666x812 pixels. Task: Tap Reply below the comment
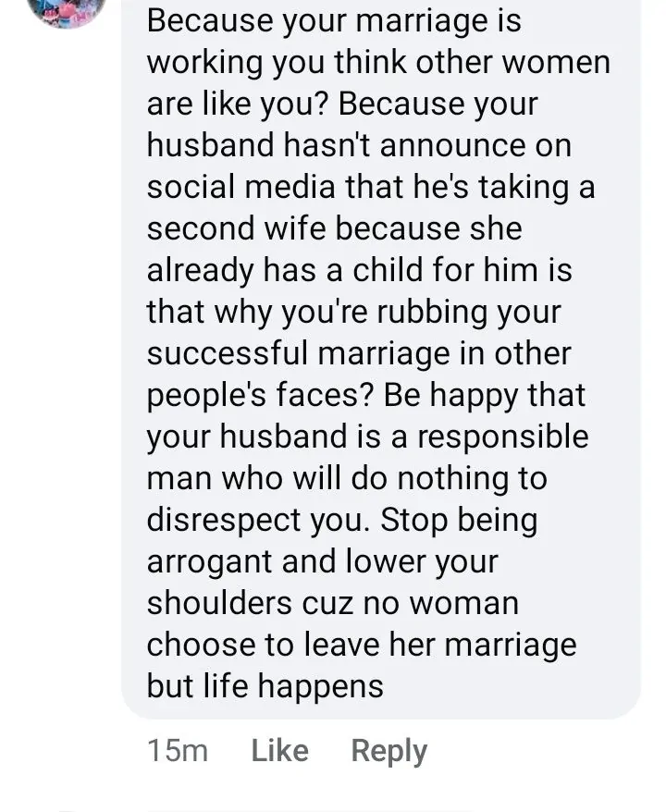click(388, 752)
